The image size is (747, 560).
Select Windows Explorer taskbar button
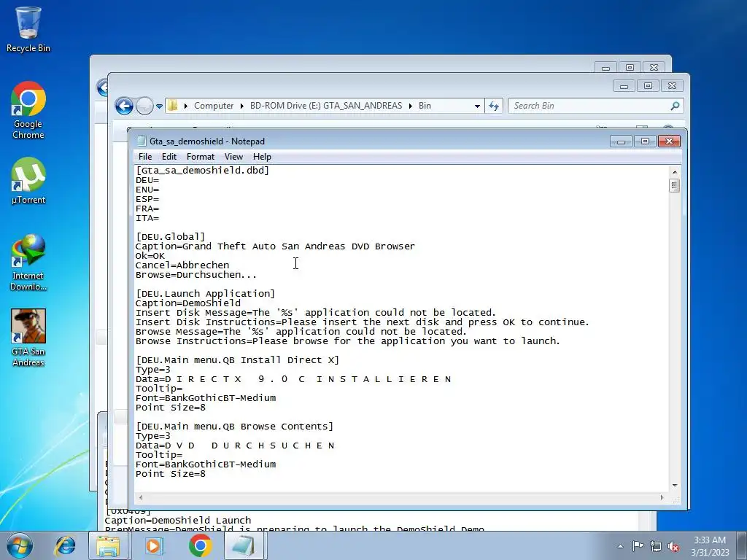[109, 545]
